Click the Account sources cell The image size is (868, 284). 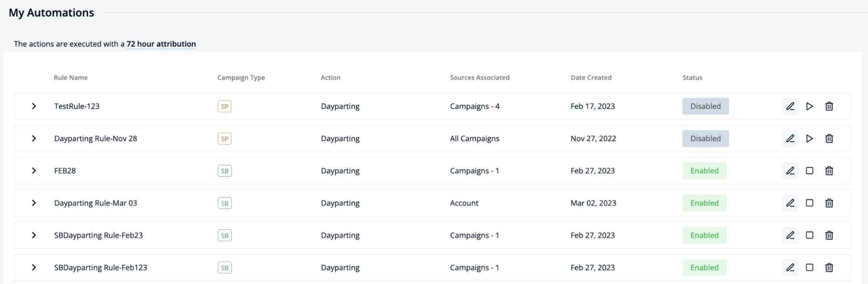coord(464,203)
